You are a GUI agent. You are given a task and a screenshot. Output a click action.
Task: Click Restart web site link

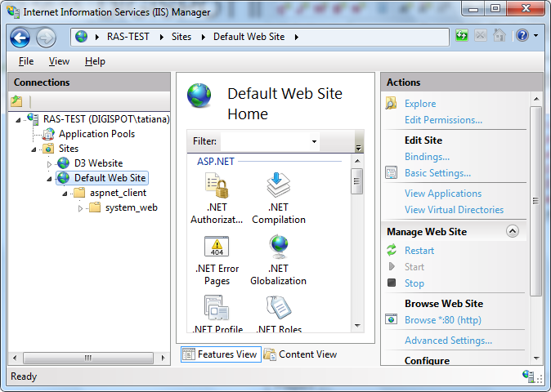pos(419,251)
